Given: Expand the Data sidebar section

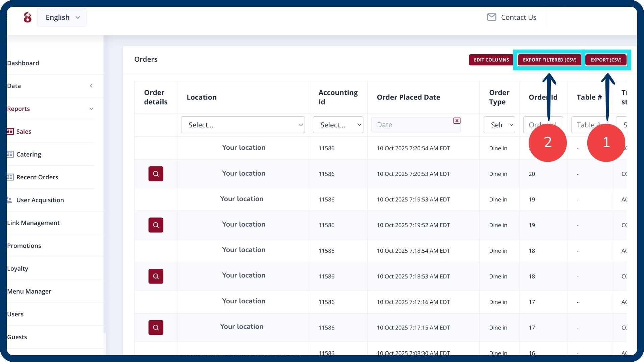Looking at the screenshot, I should [91, 86].
